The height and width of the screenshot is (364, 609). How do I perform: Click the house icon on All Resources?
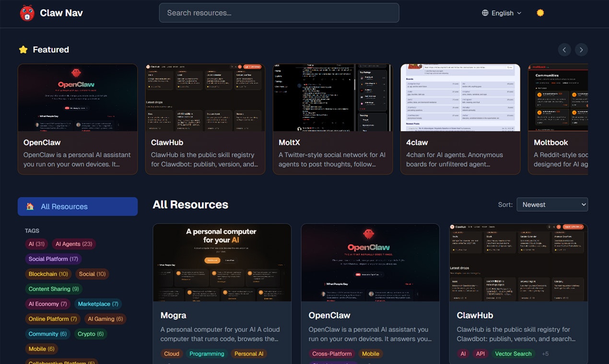(31, 206)
